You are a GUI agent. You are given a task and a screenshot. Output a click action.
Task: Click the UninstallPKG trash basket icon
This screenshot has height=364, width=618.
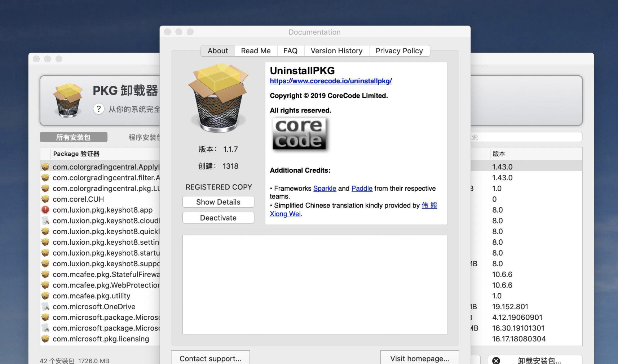point(218,98)
